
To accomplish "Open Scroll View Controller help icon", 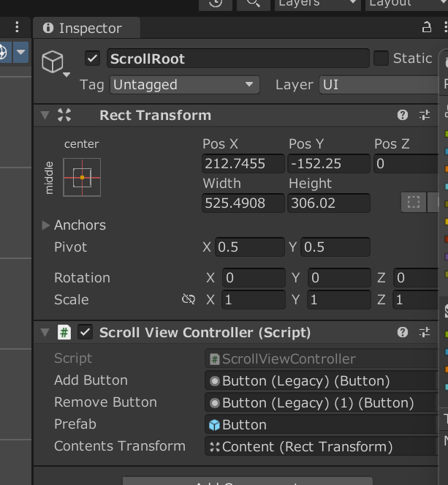I will tap(402, 333).
